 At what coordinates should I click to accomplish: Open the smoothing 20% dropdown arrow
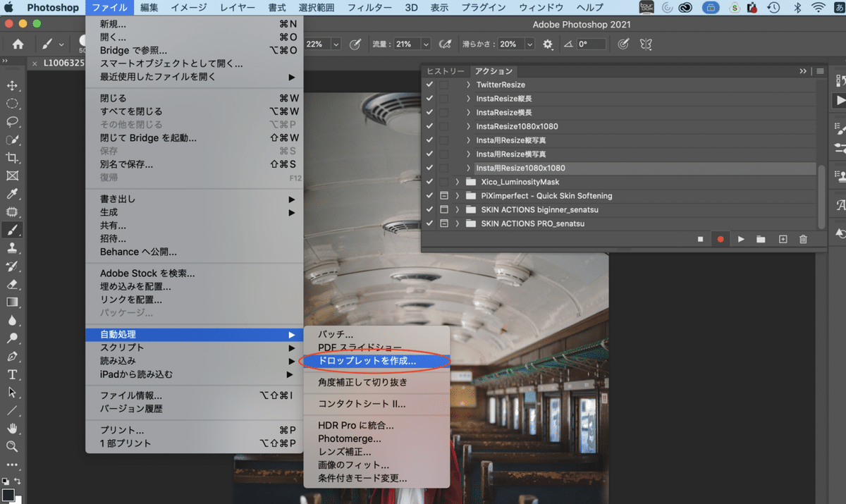coord(531,44)
